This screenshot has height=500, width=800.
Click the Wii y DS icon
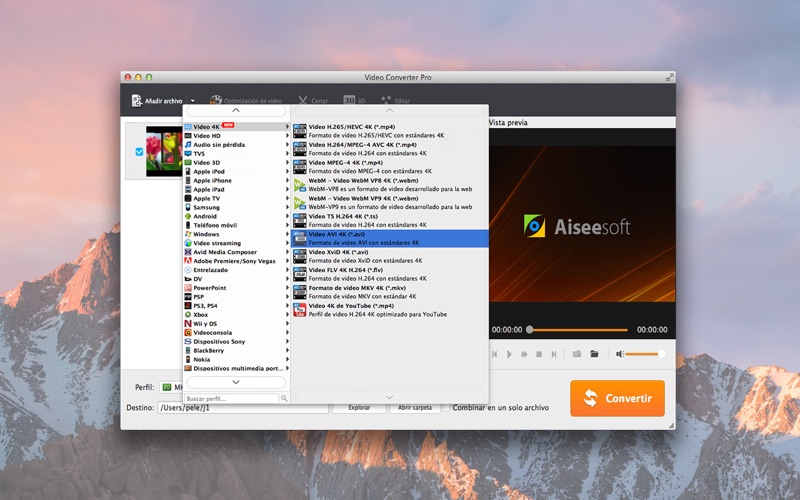click(x=188, y=323)
